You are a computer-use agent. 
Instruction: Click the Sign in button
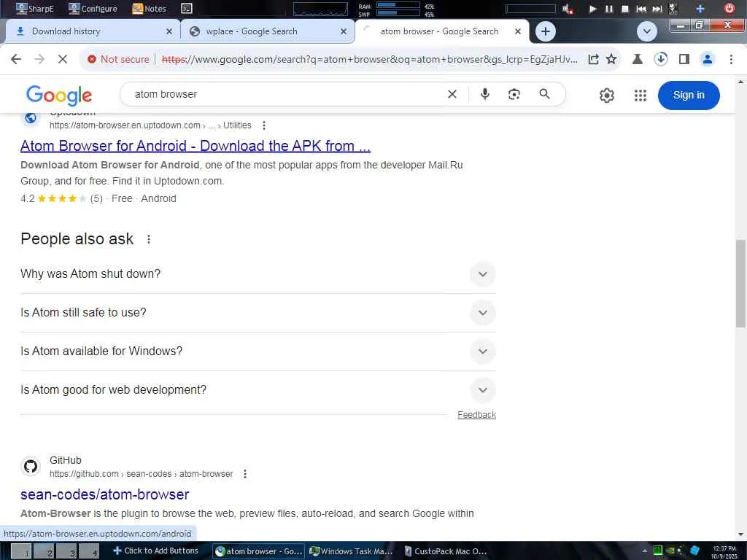pyautogui.click(x=689, y=96)
